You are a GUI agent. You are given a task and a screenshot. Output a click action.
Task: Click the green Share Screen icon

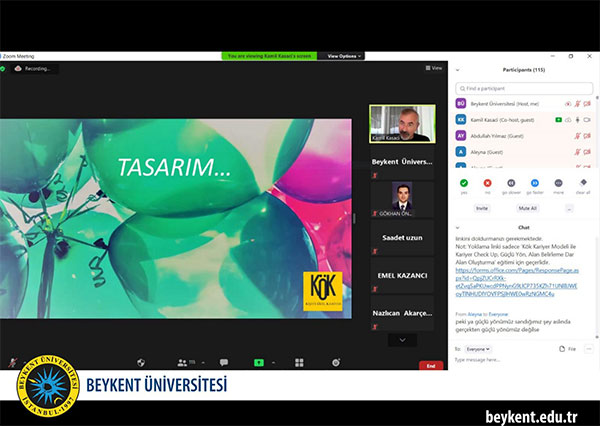coord(259,362)
